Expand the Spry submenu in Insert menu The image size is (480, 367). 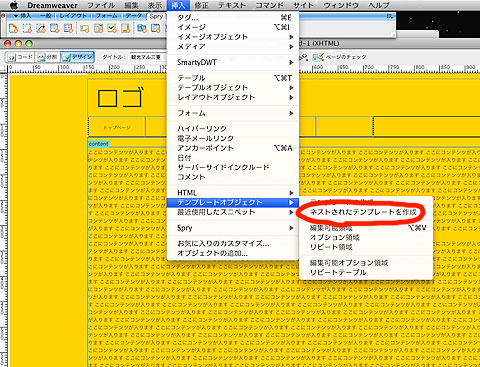point(233,228)
